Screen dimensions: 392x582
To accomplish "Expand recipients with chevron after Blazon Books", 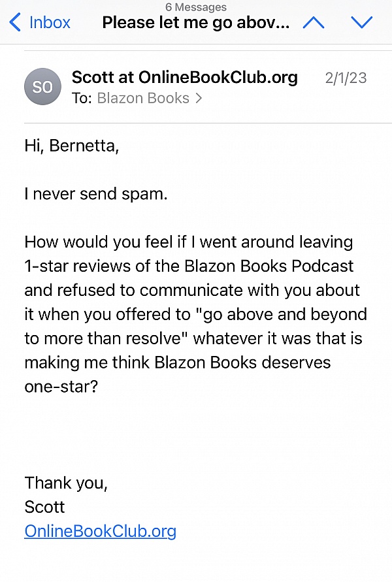I will tap(199, 99).
